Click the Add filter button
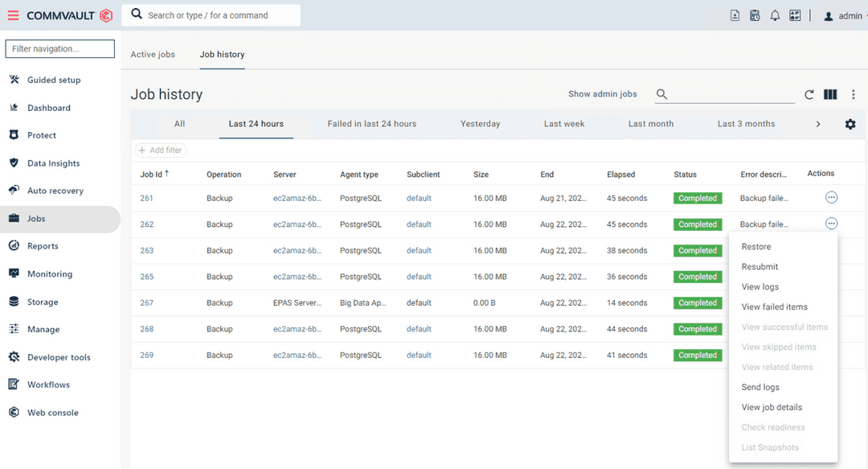The image size is (868, 469). pyautogui.click(x=161, y=150)
